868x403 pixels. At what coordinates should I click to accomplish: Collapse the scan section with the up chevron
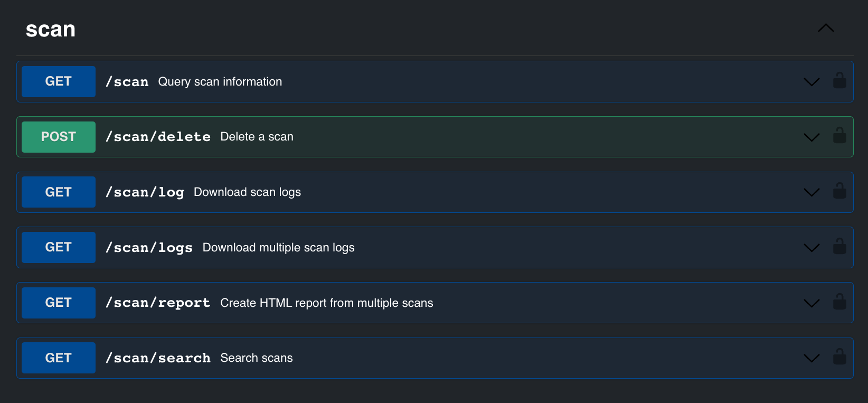pos(826,28)
